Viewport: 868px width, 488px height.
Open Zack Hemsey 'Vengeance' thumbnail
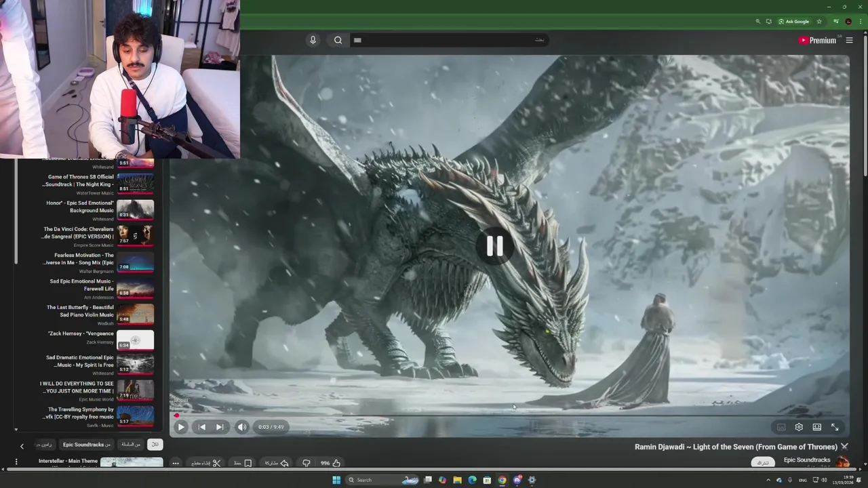tap(135, 340)
